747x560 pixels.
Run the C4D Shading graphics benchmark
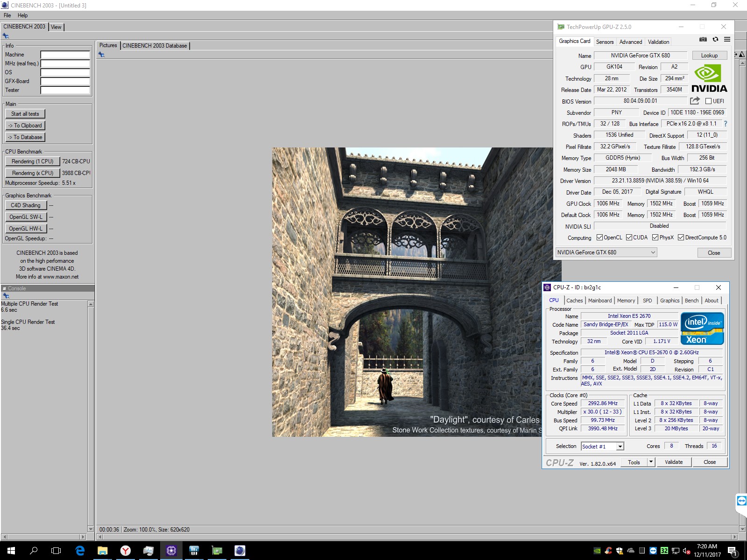[26, 205]
